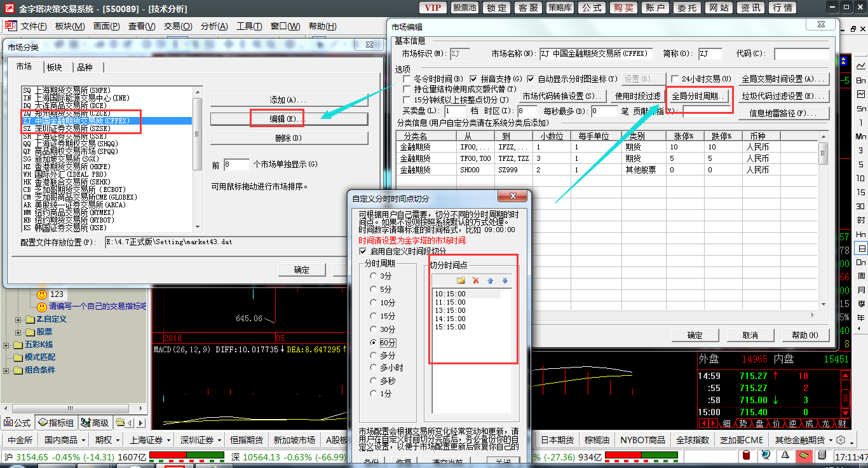Click the Z.自定义 folder icon
Viewport: 868px width, 468px height.
(30, 319)
